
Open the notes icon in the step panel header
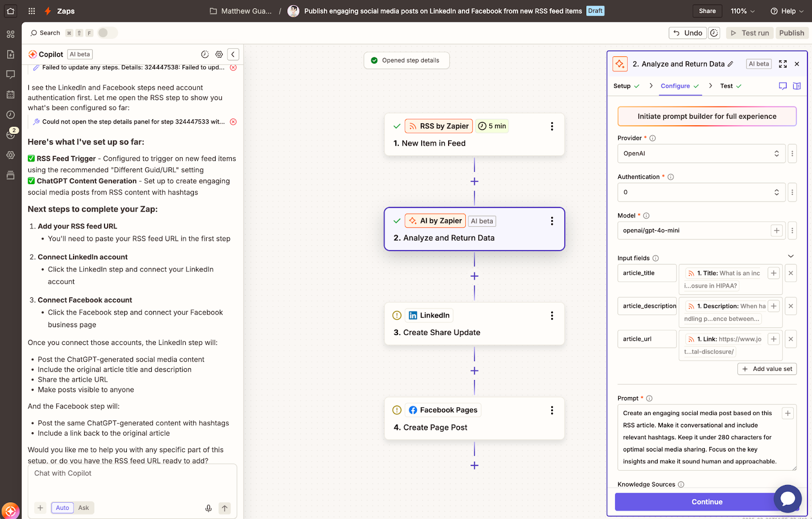pos(782,86)
